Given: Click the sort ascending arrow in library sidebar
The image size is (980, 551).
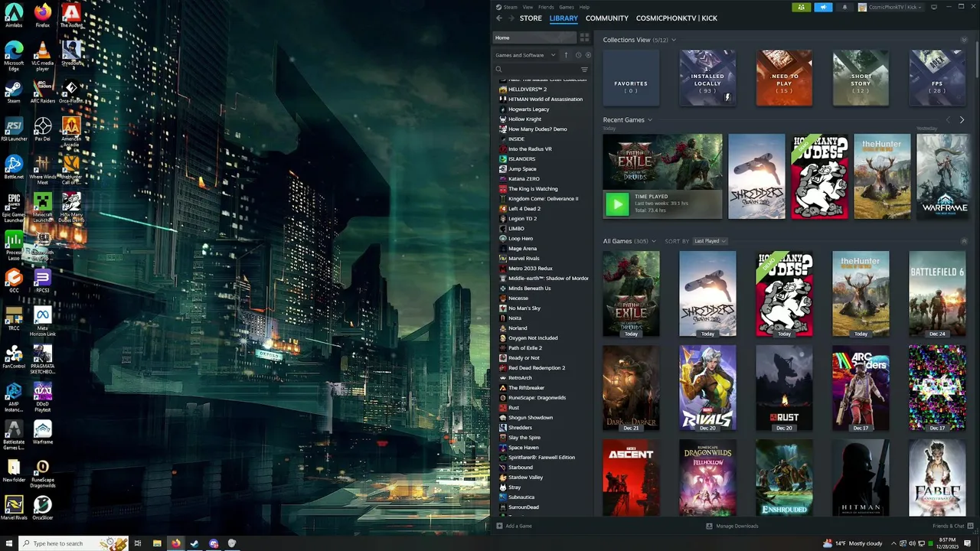Looking at the screenshot, I should click(x=566, y=55).
